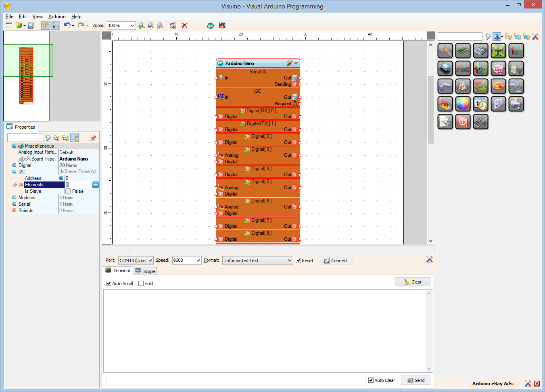Image resolution: width=545 pixels, height=392 pixels.
Task: Uncheck the Reset checkbox near Connect
Action: point(299,260)
